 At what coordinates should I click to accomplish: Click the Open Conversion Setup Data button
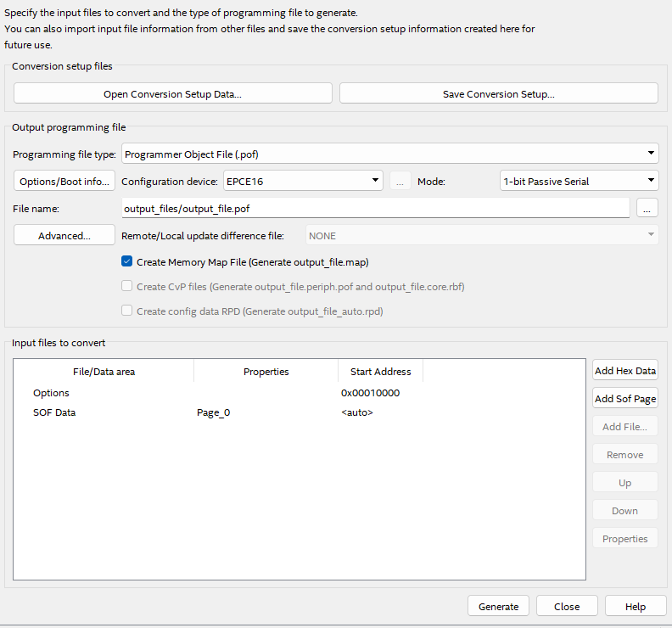172,93
